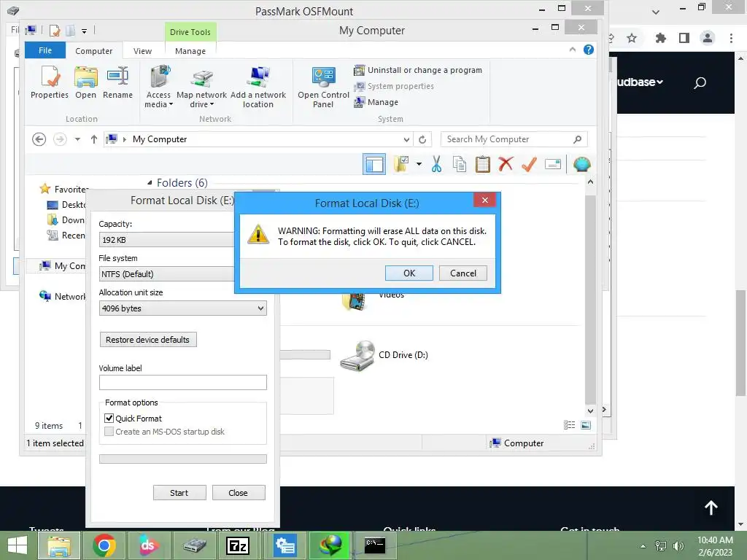747x560 pixels.
Task: Open the recent locations dropdown arrow
Action: coord(77,139)
